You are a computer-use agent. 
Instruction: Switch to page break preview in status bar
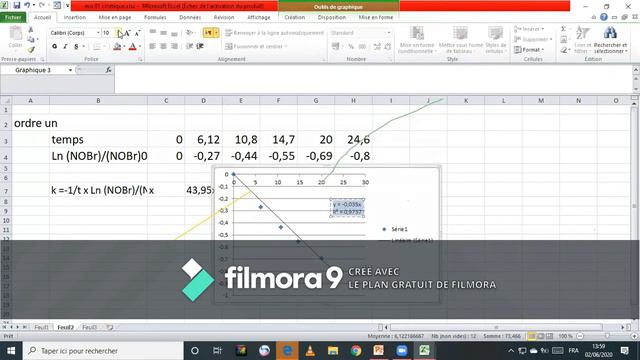(550, 336)
